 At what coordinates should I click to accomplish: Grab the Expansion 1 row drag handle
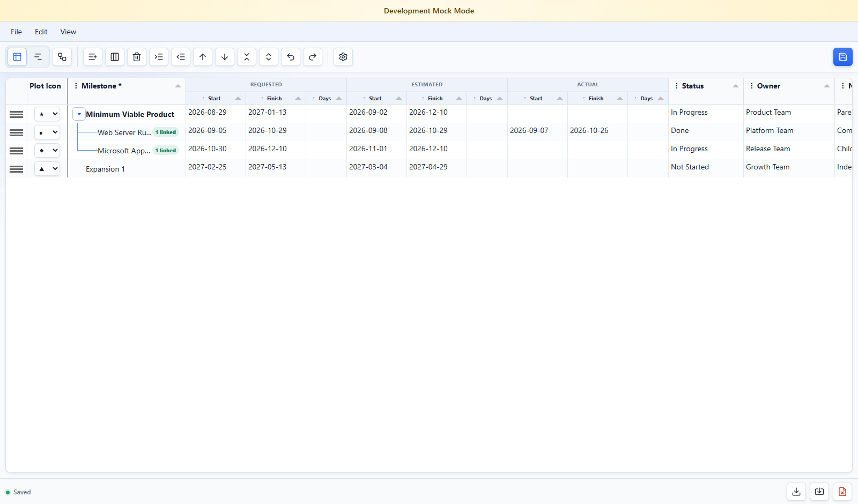pyautogui.click(x=17, y=169)
